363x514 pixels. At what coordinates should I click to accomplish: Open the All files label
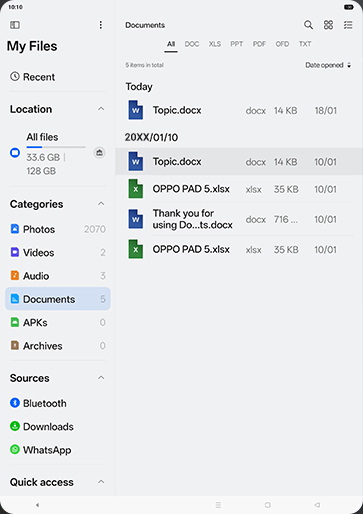point(42,137)
